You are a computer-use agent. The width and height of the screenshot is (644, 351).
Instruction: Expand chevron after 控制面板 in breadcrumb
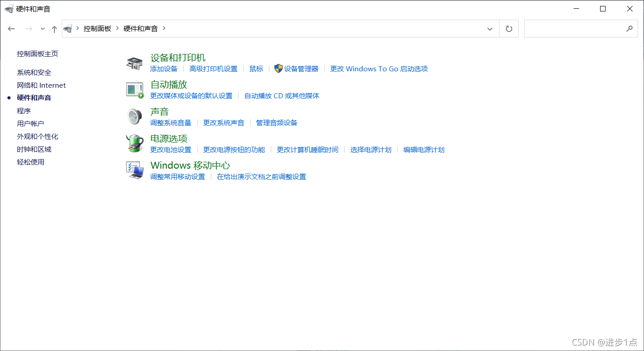click(x=118, y=28)
